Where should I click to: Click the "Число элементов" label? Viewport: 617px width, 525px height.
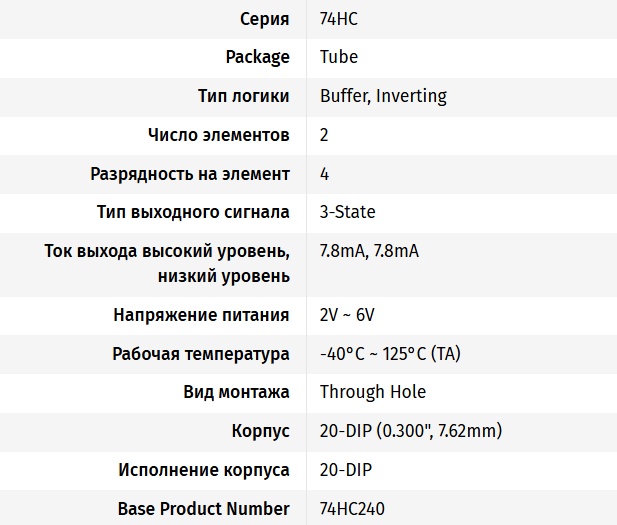(x=219, y=135)
